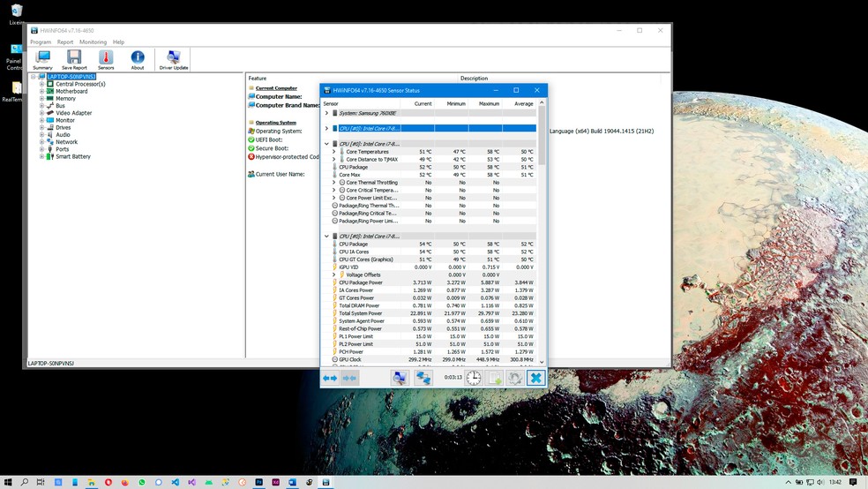Viewport: 868px width, 489px height.
Task: Open the Help menu
Action: click(x=118, y=42)
